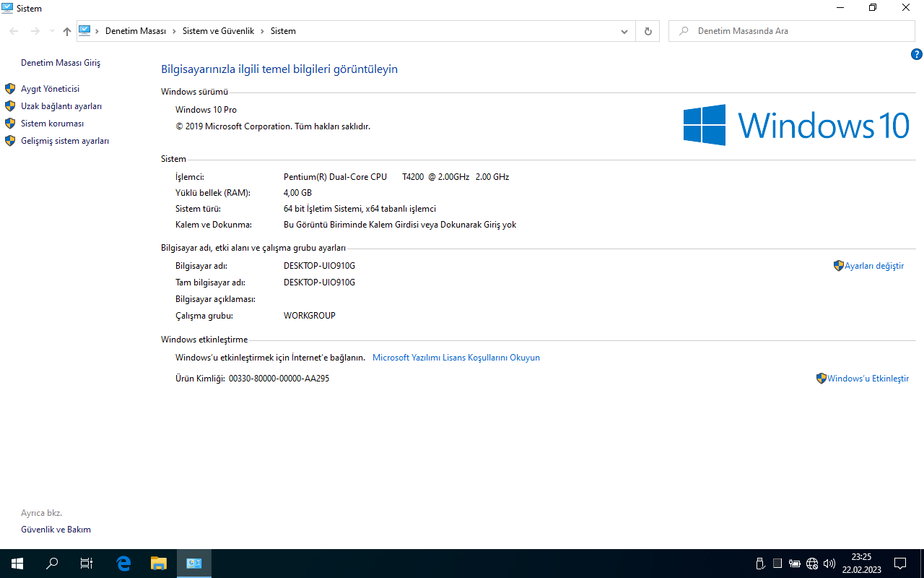Focus the Denetim Masasında Ara search box
Viewport: 924px width, 578px height.
792,31
